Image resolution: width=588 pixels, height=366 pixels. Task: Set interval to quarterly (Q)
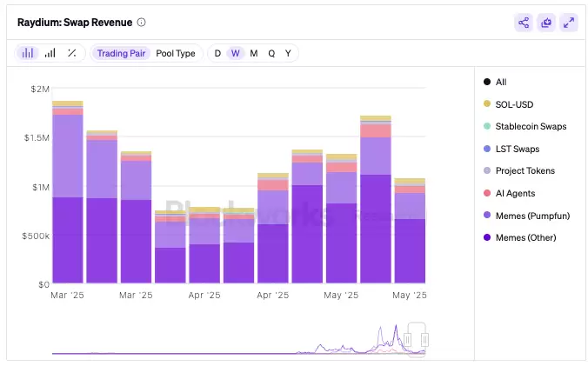point(271,53)
